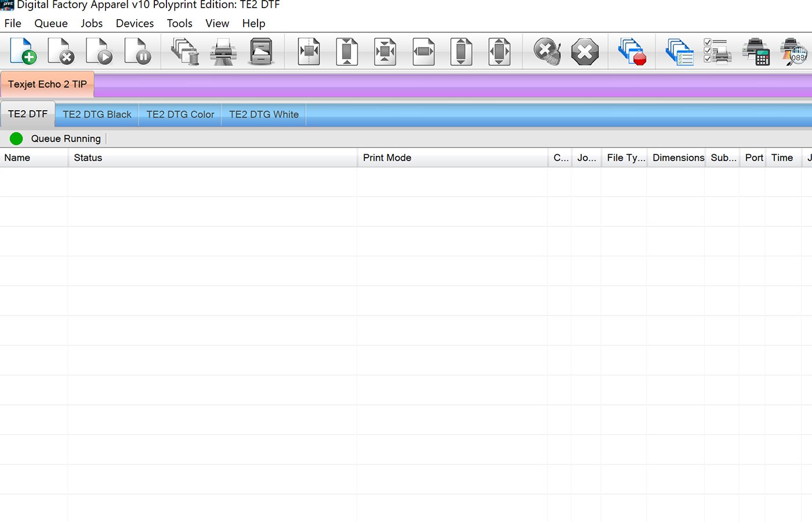This screenshot has height=522, width=812.
Task: Print the selected job (printer icon)
Action: click(223, 51)
